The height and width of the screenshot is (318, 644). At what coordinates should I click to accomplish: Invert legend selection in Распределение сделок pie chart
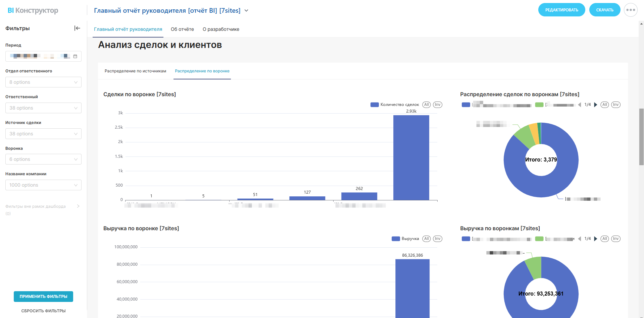point(615,105)
